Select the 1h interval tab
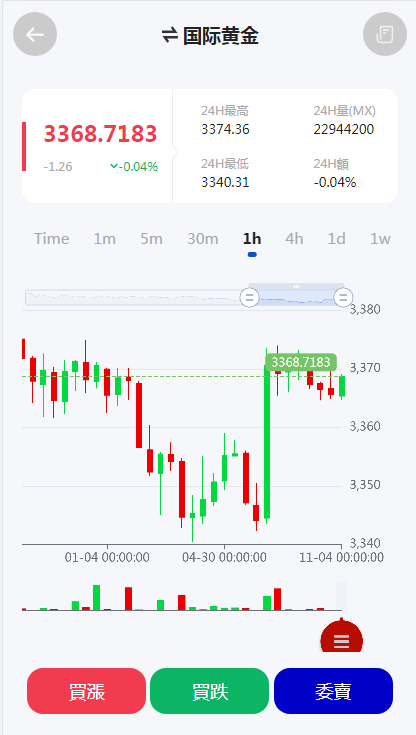Screen dimensions: 416x735 pyautogui.click(x=252, y=239)
